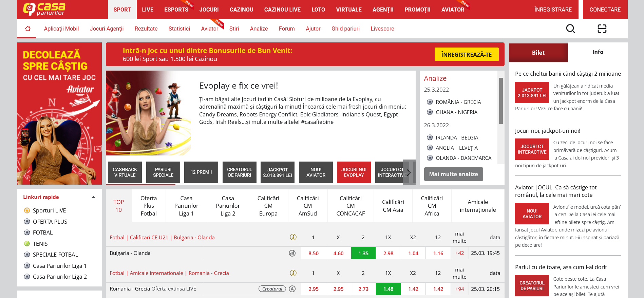Select highlighted 1.48 odds for Romania - Grecia
Screen dimensions: 644x298
389,289
